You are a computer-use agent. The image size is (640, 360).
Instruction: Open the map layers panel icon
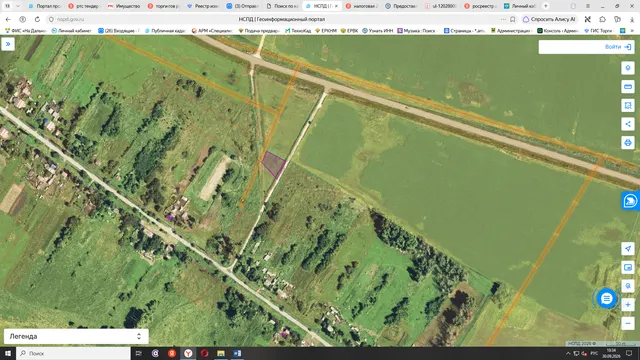click(628, 267)
